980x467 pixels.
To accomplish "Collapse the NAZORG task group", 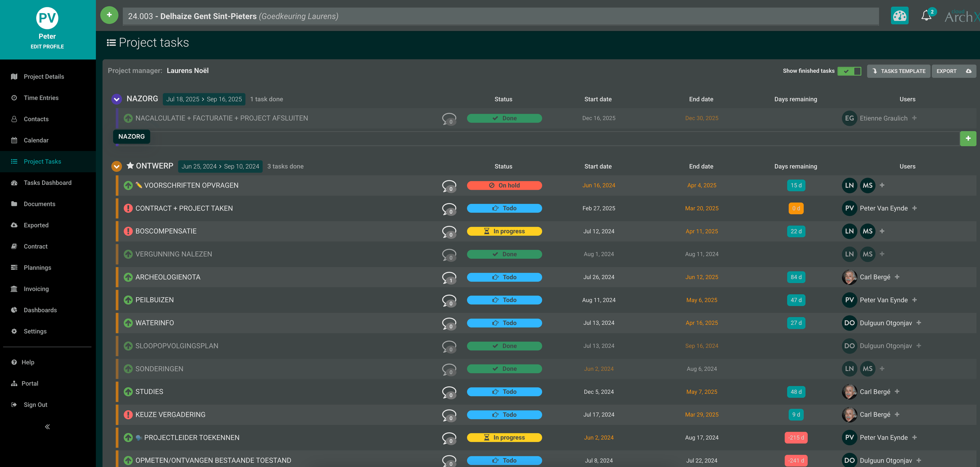I will pyautogui.click(x=116, y=99).
